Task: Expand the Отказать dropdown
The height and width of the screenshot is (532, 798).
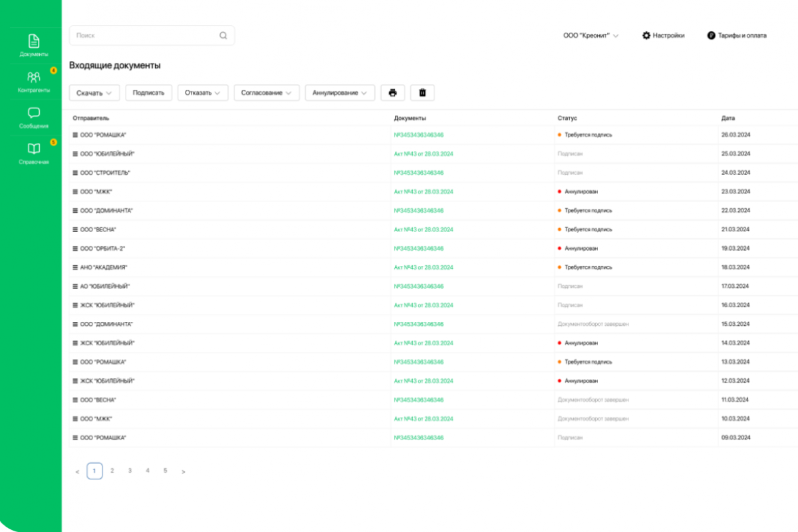Action: click(202, 93)
